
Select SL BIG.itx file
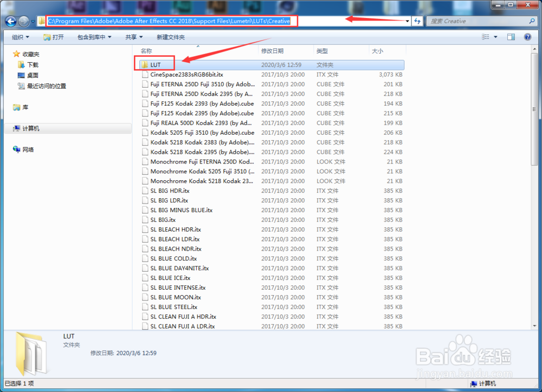(272, 220)
